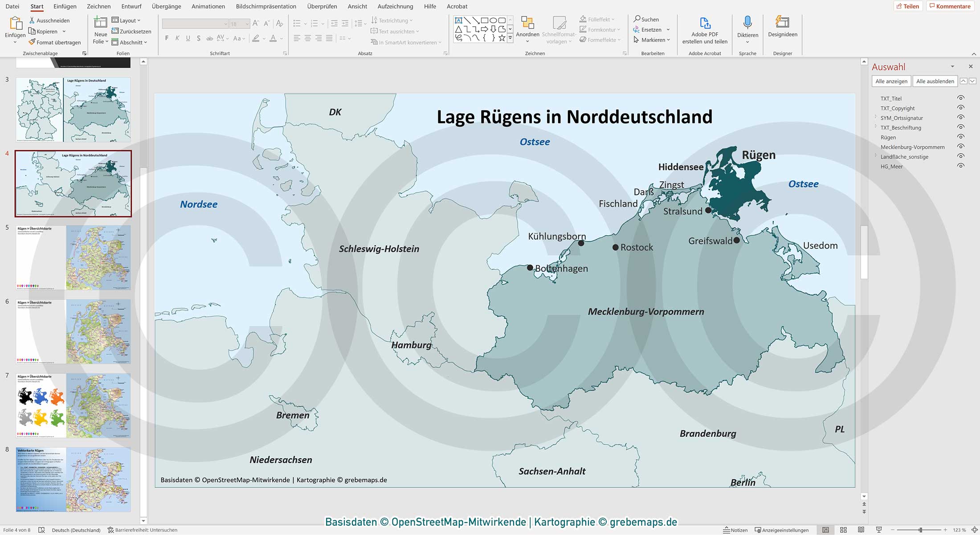Open Designideen in the ribbon
The image size is (980, 535).
782,27
